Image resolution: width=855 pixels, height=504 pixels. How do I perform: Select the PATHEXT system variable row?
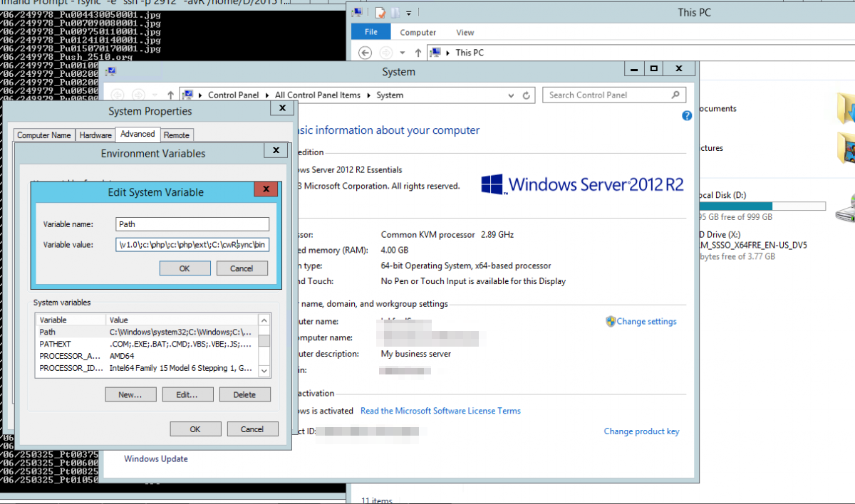[x=147, y=344]
